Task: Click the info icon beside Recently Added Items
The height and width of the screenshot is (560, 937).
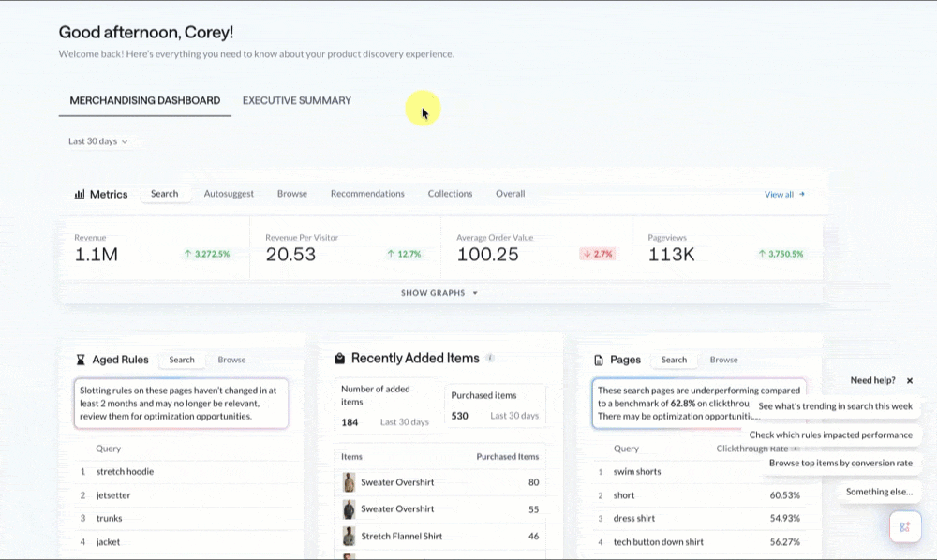Action: point(490,358)
